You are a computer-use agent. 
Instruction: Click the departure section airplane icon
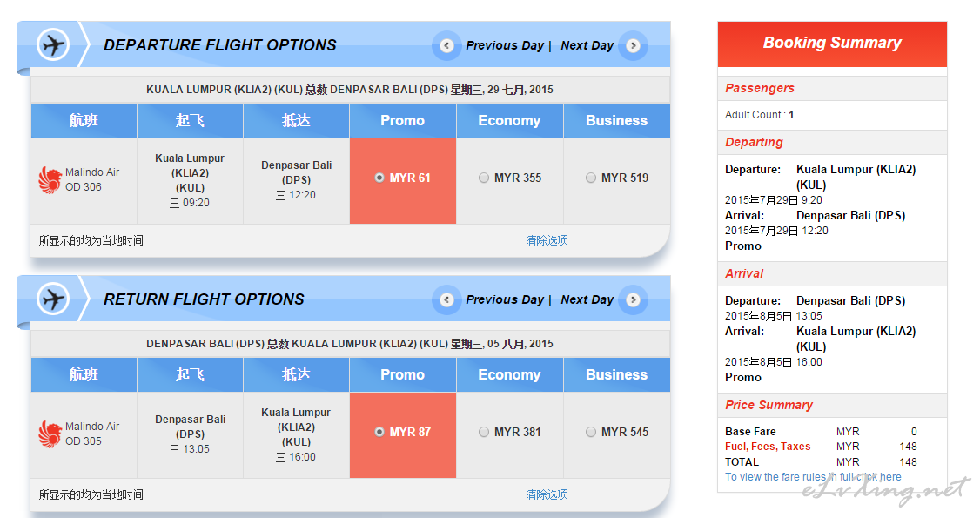pos(53,45)
